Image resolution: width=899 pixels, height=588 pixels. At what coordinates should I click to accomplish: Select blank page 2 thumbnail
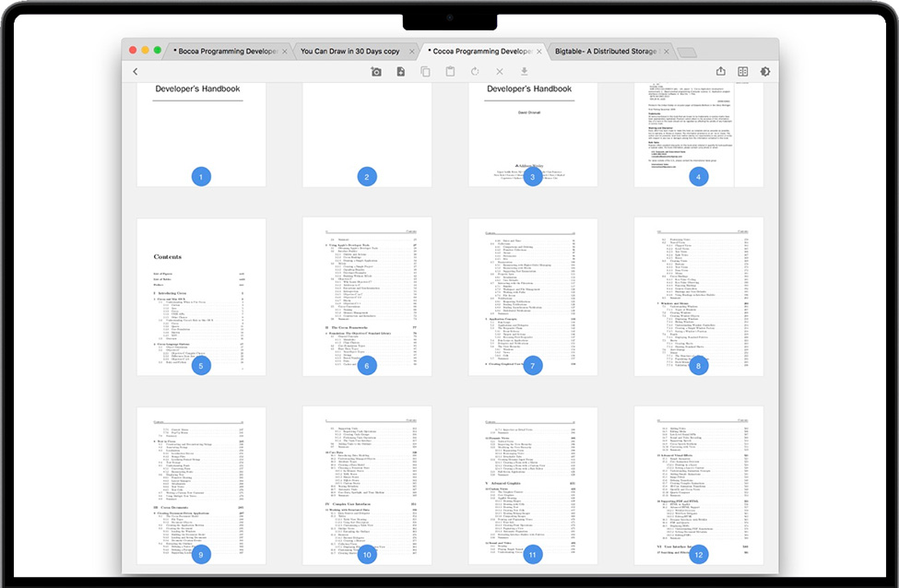click(x=367, y=135)
